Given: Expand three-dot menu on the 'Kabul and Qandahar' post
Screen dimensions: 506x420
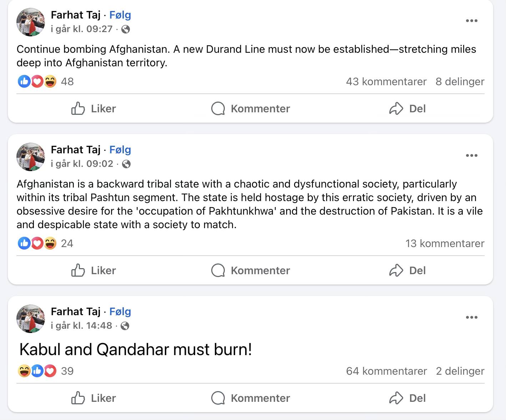Looking at the screenshot, I should click(x=471, y=317).
